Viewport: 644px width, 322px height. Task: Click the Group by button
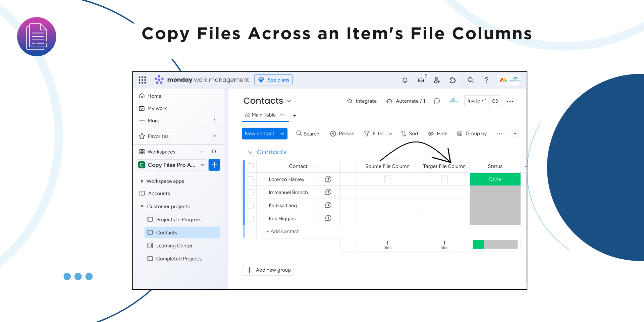click(472, 133)
